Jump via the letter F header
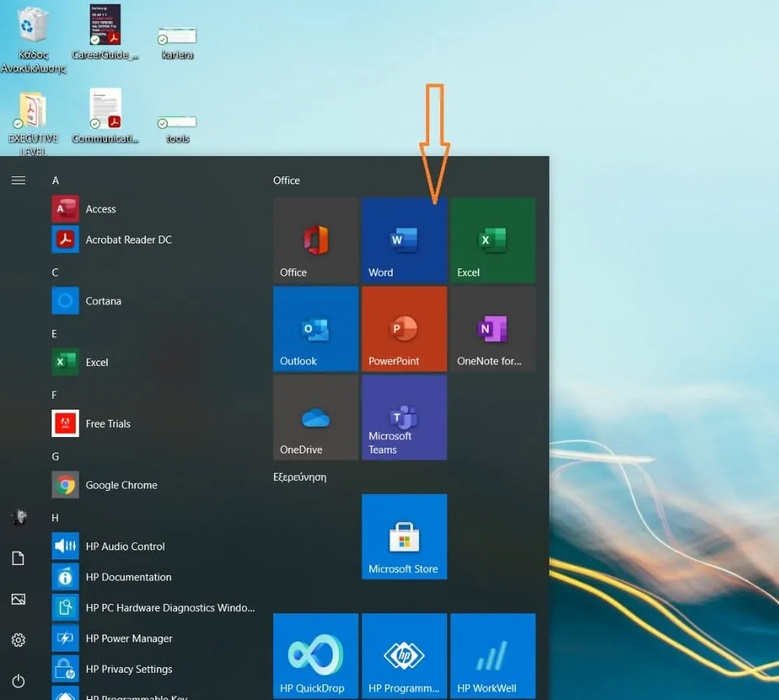779x700 pixels. 54,395
